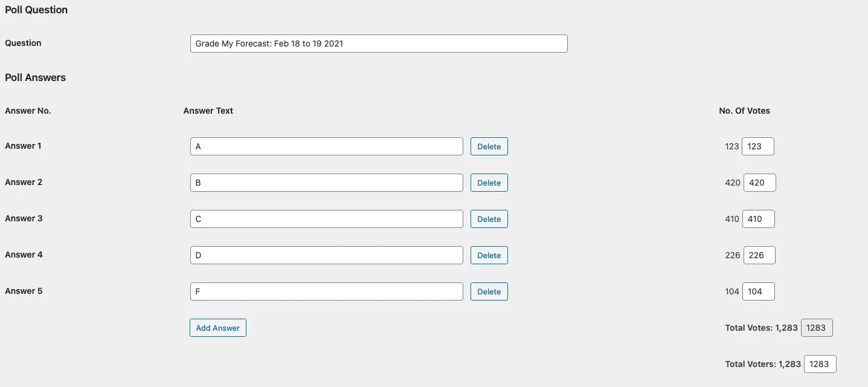
Task: Delete Answer 3 using its Delete button
Action: tap(489, 219)
